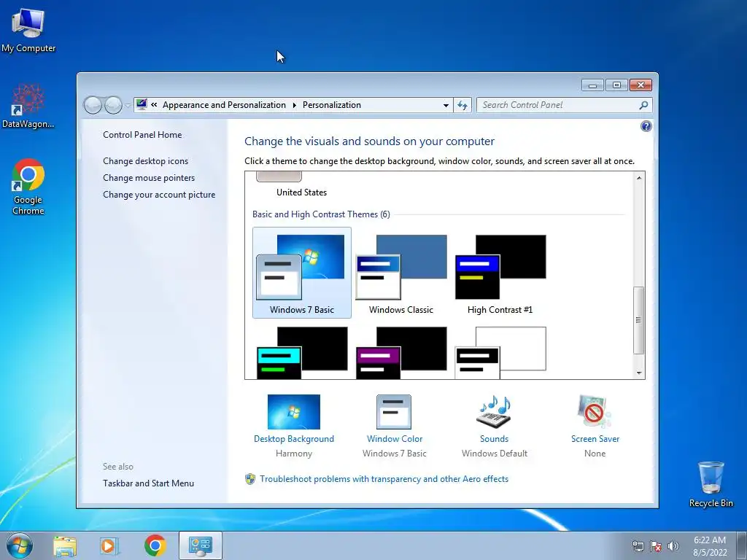Image resolution: width=747 pixels, height=560 pixels.
Task: Open Taskbar and Start Menu link
Action: pos(148,483)
